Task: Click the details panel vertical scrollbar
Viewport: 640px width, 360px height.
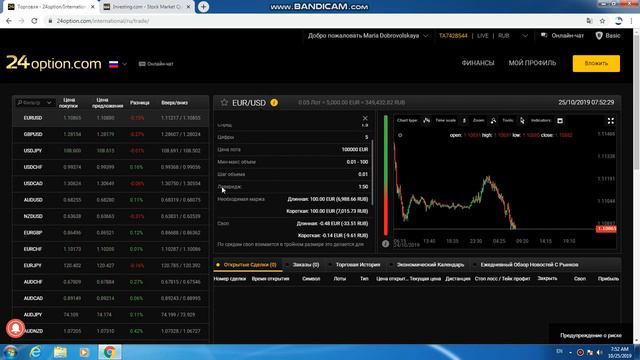Action: tap(372, 171)
